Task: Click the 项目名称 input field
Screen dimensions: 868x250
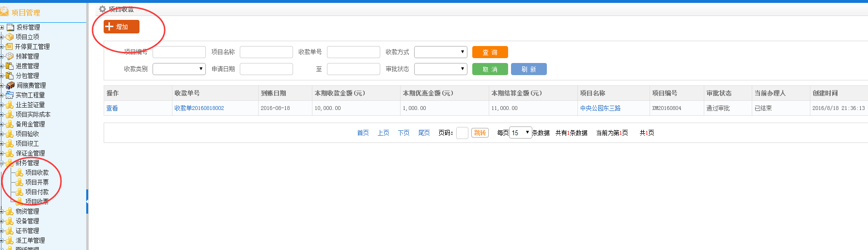Action: click(266, 52)
